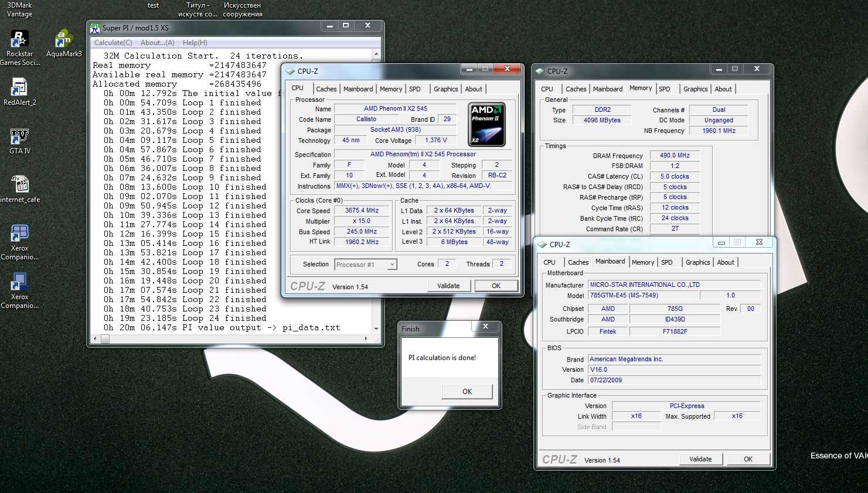Open RedAlert_2 desktop shortcut
Screen dimensions: 868x493
coord(19,91)
